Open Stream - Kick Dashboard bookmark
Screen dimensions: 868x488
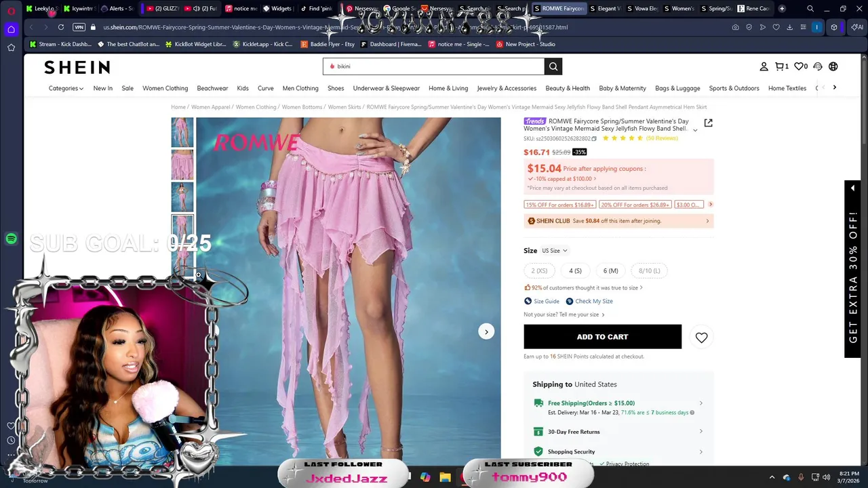[x=60, y=44]
